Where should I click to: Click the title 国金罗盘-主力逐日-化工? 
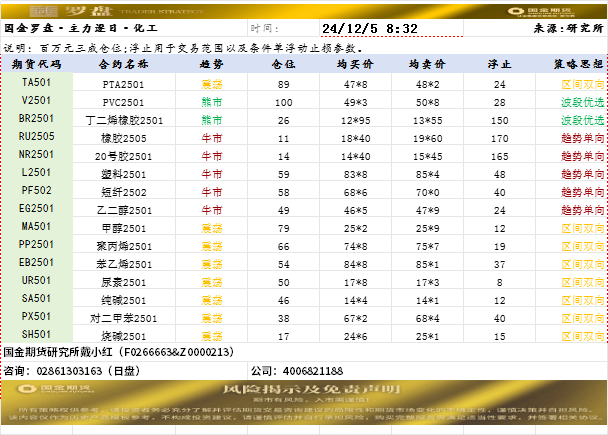[81, 28]
